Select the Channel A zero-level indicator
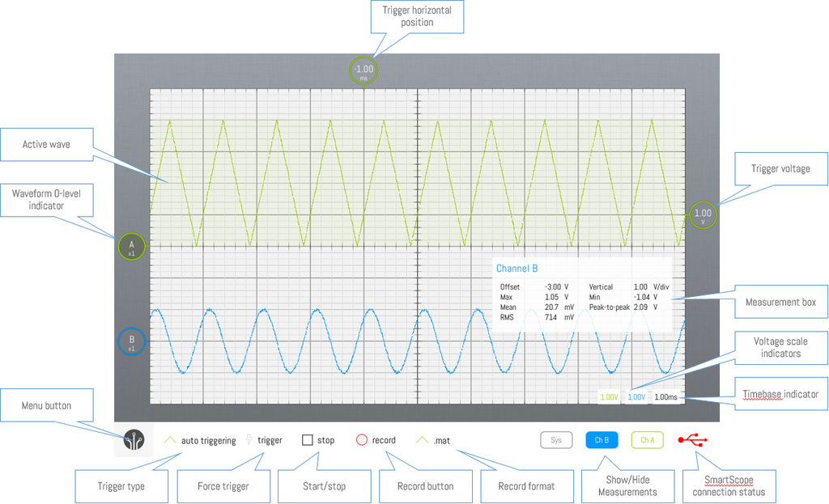This screenshot has width=829, height=504. click(131, 246)
